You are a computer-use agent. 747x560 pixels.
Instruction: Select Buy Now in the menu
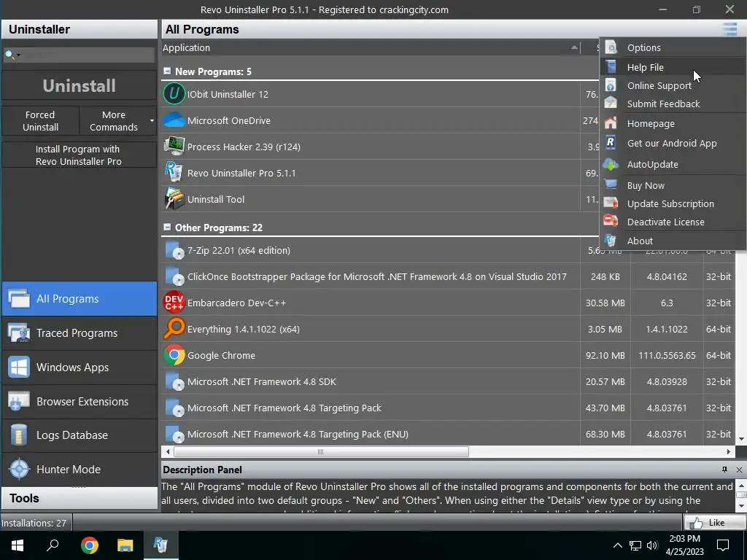pyautogui.click(x=673, y=186)
